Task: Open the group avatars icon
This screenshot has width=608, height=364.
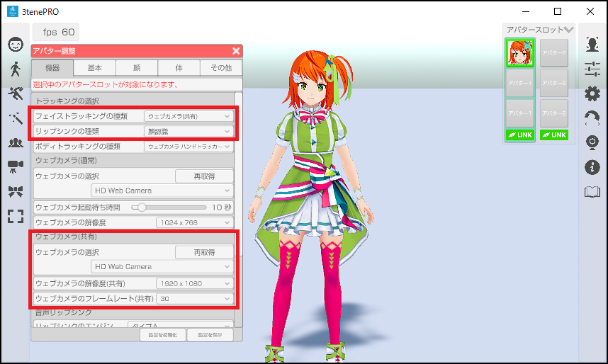Action: point(16,142)
